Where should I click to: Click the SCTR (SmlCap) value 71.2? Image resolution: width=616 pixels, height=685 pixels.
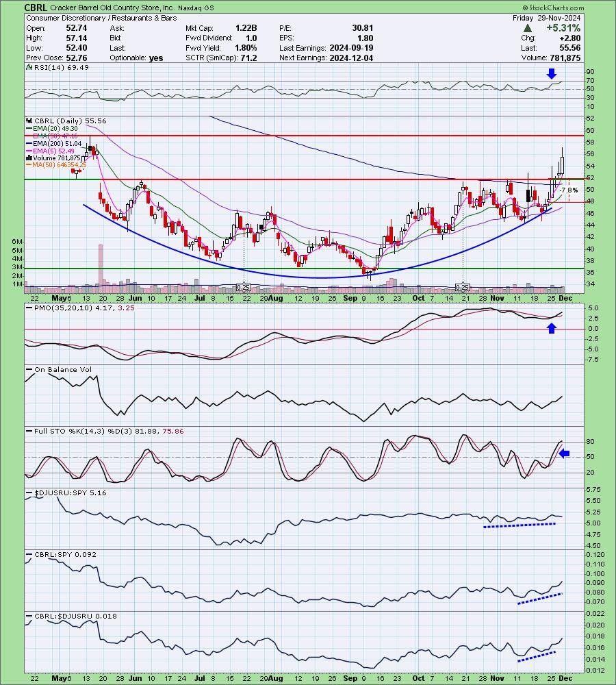click(x=248, y=58)
